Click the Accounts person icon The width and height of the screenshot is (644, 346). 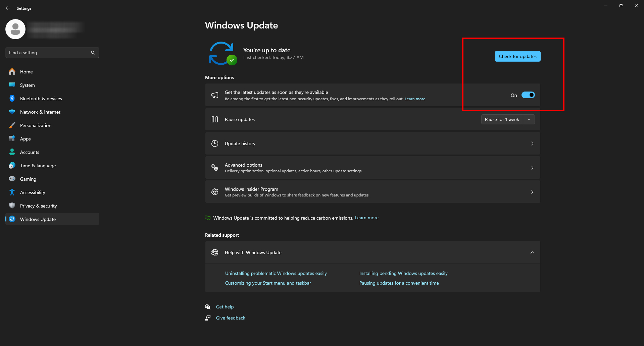point(12,152)
